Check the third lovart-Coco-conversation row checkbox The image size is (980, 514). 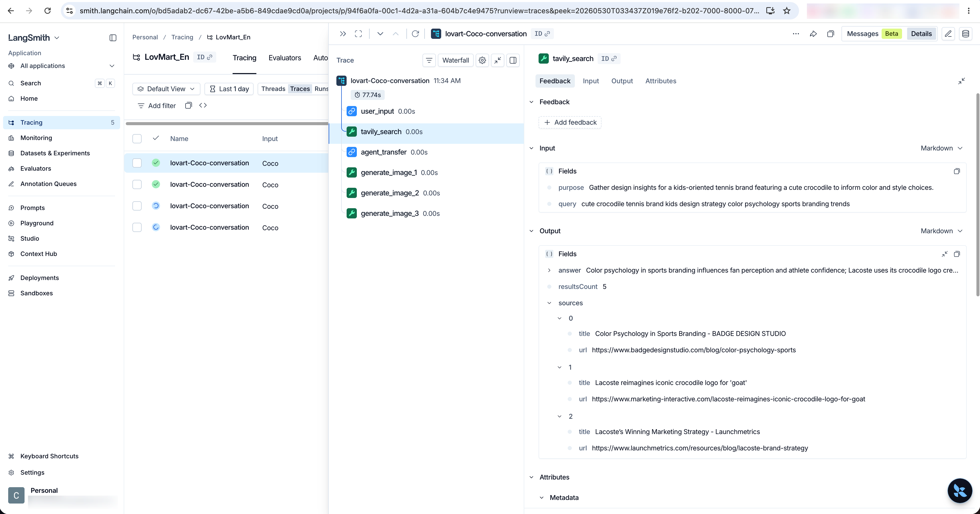[137, 206]
